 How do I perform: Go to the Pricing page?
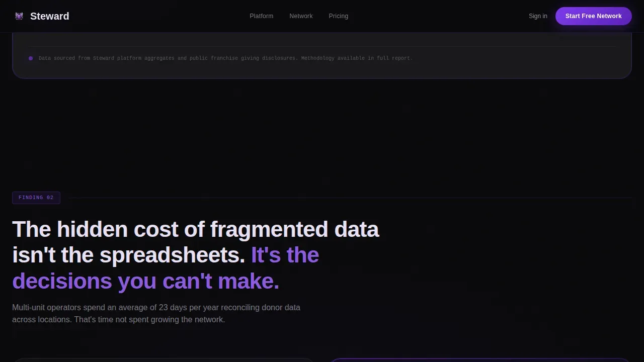[339, 16]
